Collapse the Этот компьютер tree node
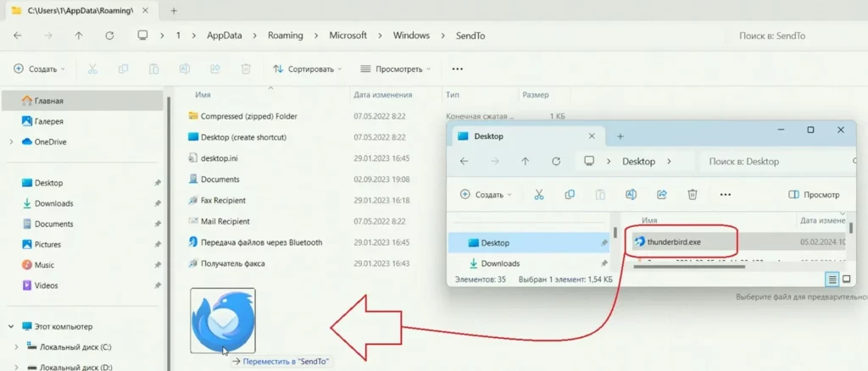Image resolution: width=868 pixels, height=371 pixels. pyautogui.click(x=11, y=326)
